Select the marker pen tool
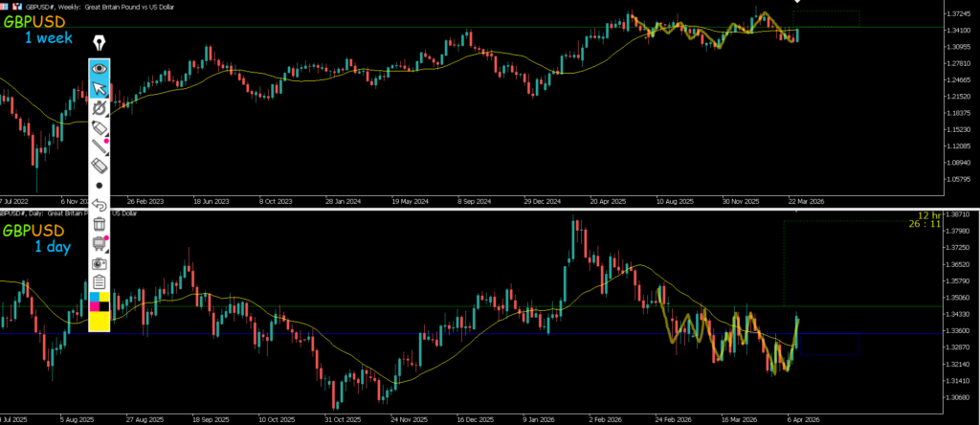Image resolution: width=980 pixels, height=425 pixels. pyautogui.click(x=100, y=128)
